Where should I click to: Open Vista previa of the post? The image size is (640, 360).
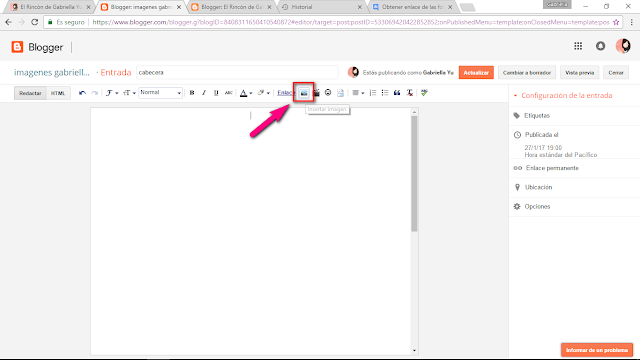579,73
